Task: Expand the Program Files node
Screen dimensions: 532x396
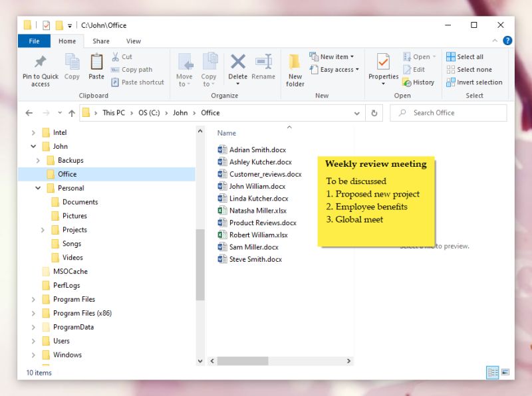Action: tap(33, 300)
